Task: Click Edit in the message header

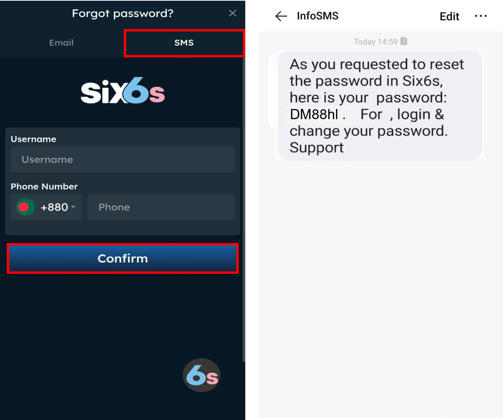Action: point(449,16)
